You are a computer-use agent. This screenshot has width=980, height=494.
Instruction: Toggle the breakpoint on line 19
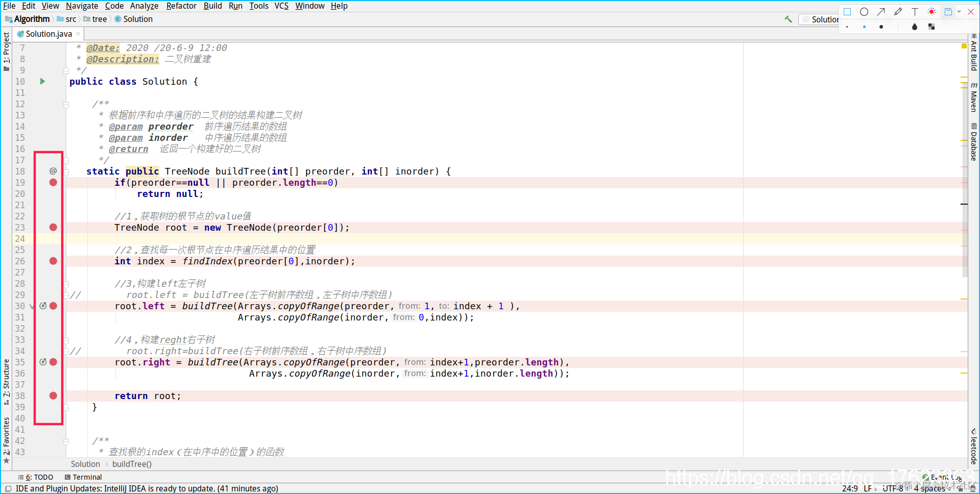53,182
